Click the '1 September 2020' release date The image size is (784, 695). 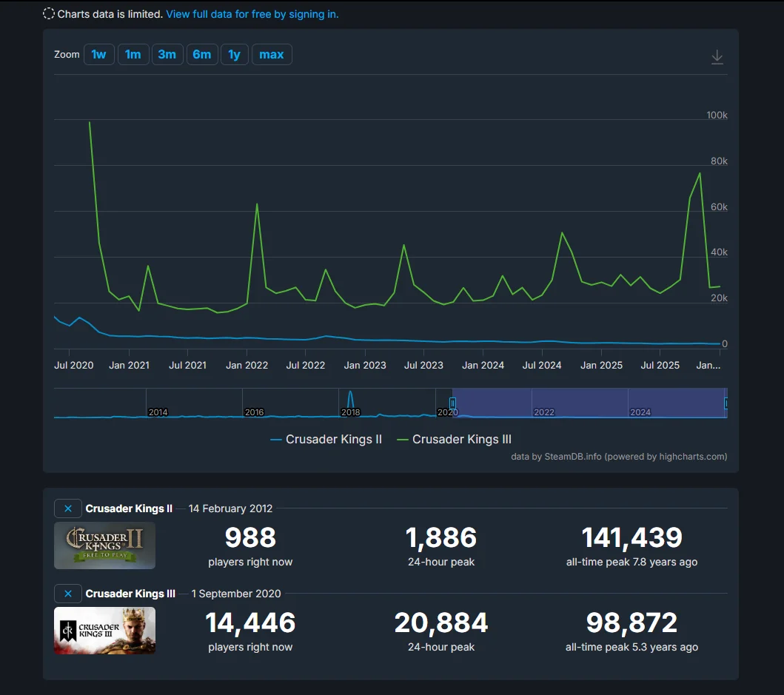tap(236, 594)
